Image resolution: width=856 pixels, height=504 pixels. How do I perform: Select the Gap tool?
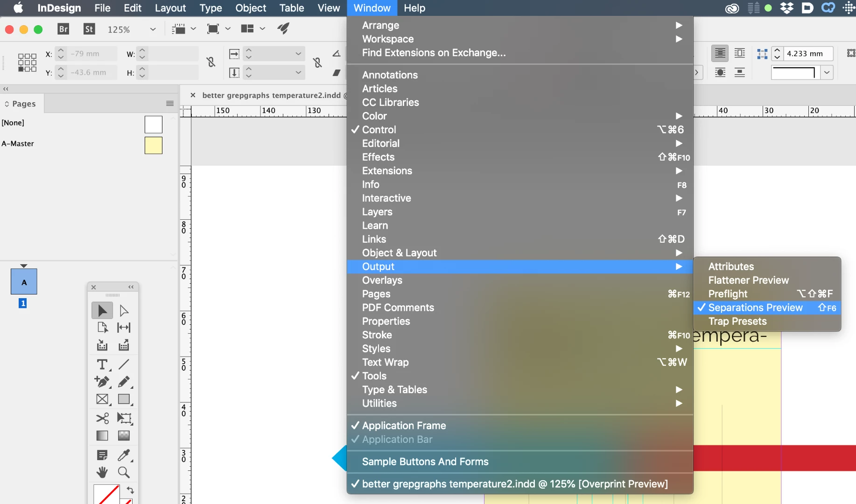pyautogui.click(x=124, y=328)
